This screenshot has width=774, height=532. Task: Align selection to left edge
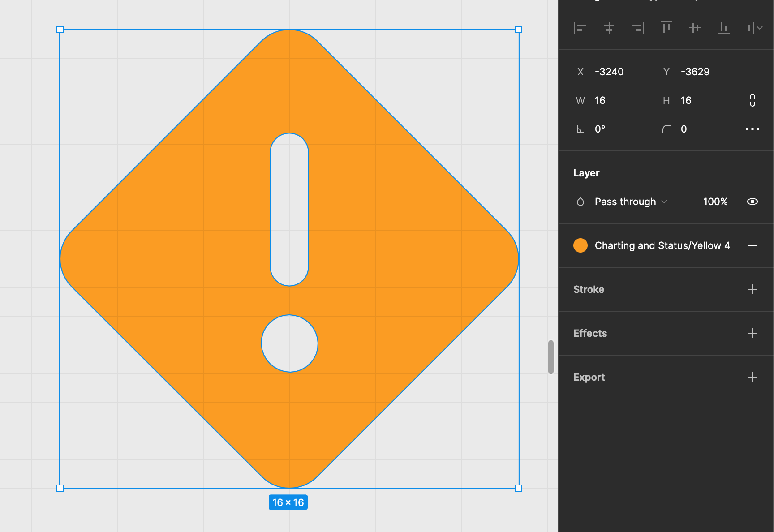(580, 28)
